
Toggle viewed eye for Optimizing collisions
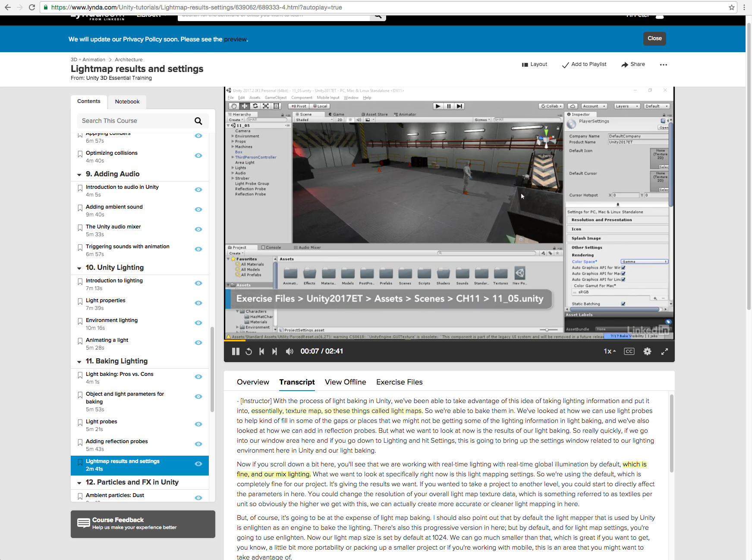pos(198,156)
